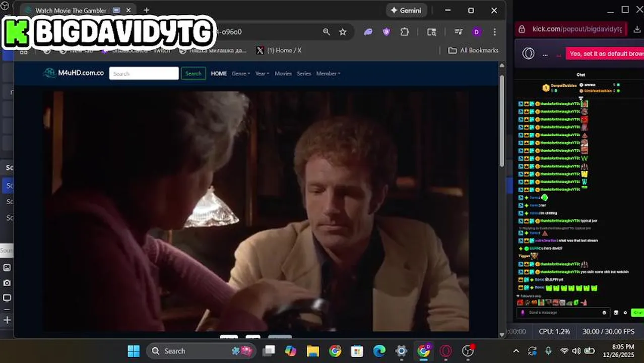This screenshot has height=363, width=644.
Task: Click the Google Lens search icon
Action: click(x=432, y=32)
